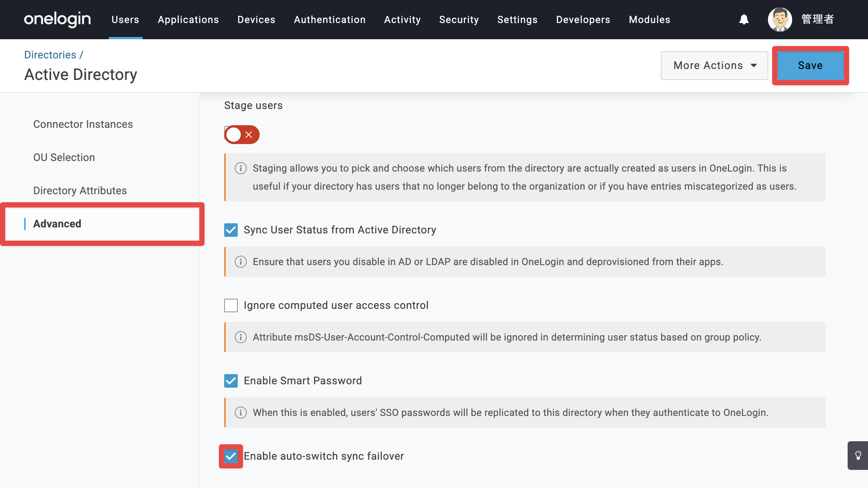Uncheck Enable Smart Password
Viewport: 868px width, 488px height.
click(231, 381)
